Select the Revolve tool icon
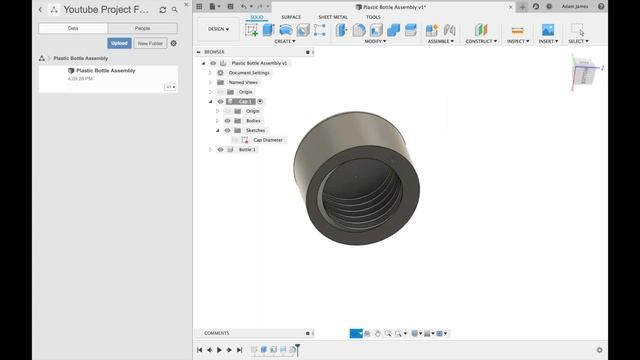Image resolution: width=640 pixels, height=360 pixels. pos(286,30)
